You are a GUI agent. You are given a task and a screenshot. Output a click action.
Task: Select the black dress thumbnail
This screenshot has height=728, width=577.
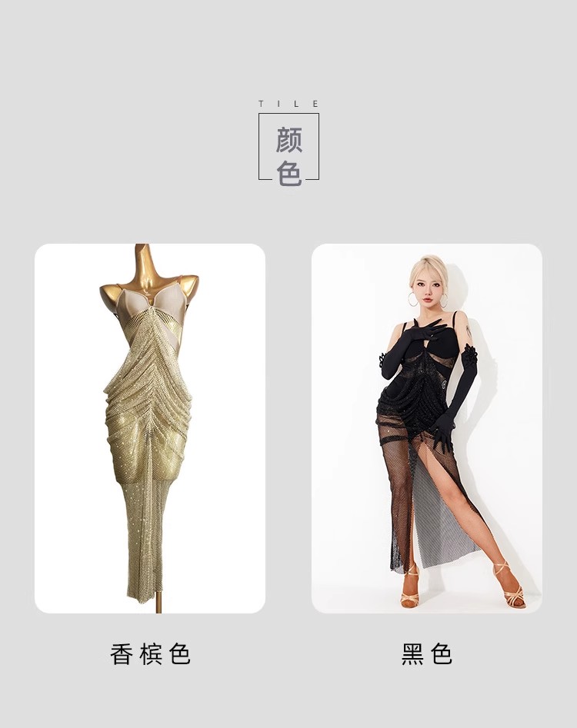tap(426, 428)
